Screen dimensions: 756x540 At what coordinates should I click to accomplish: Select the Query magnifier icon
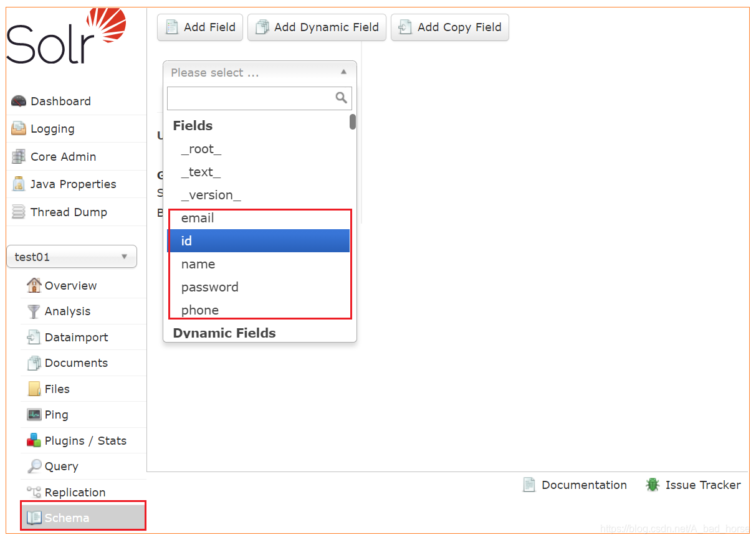pyautogui.click(x=33, y=466)
